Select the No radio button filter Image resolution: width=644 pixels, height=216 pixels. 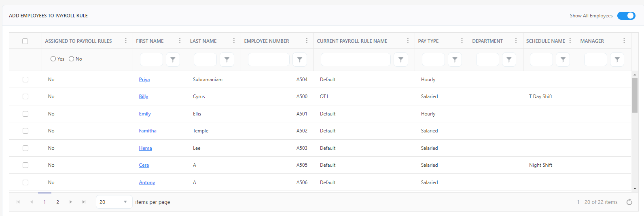coord(71,59)
